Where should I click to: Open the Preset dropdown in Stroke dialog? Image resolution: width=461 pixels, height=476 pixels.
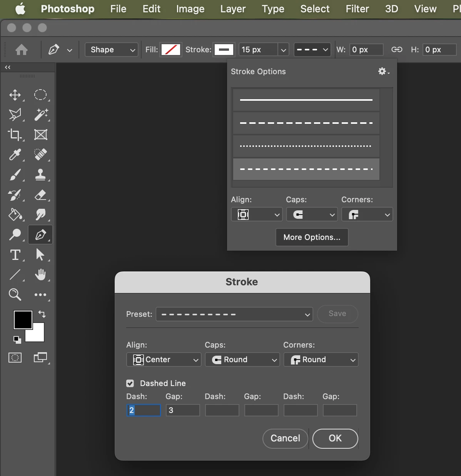(234, 314)
